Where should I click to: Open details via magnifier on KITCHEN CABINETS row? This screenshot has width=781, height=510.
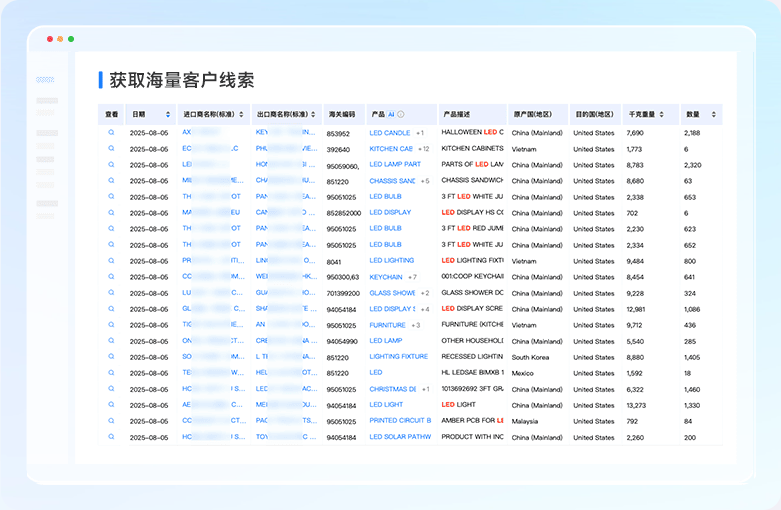coord(111,148)
